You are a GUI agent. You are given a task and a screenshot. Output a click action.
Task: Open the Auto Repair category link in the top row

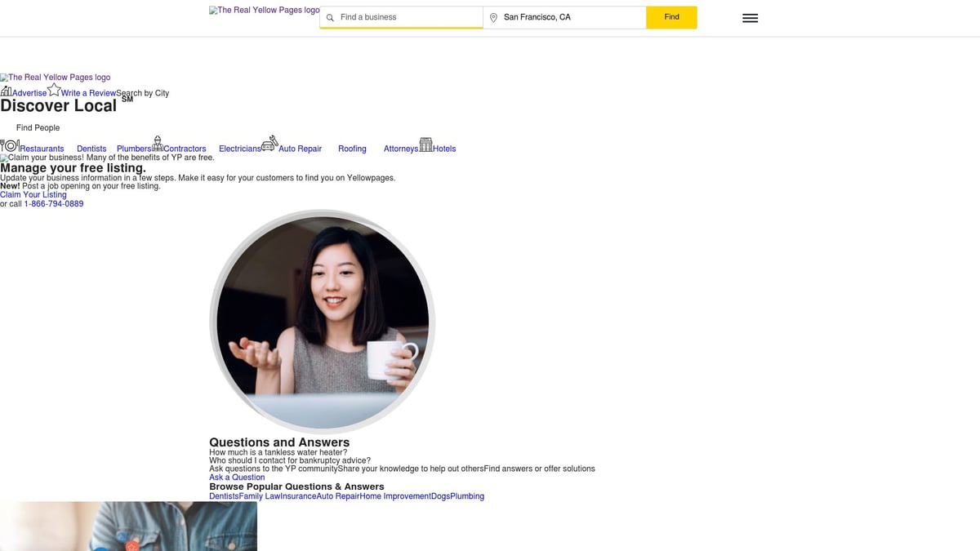coord(301,149)
